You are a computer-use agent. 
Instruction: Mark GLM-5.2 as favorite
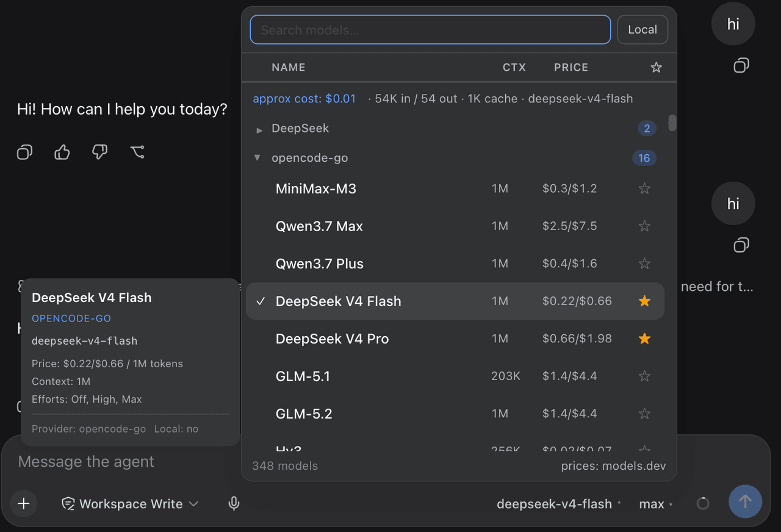644,414
